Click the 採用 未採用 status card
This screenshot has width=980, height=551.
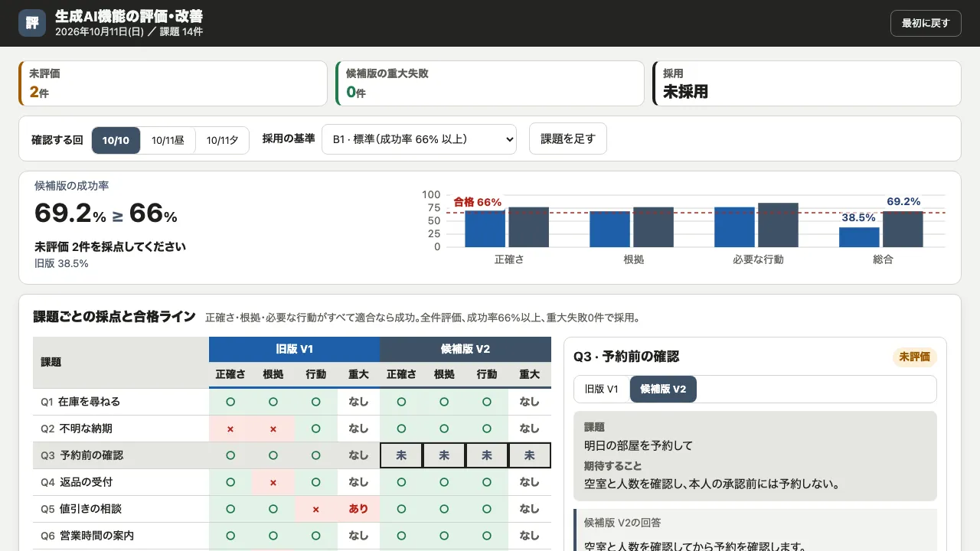(x=807, y=83)
